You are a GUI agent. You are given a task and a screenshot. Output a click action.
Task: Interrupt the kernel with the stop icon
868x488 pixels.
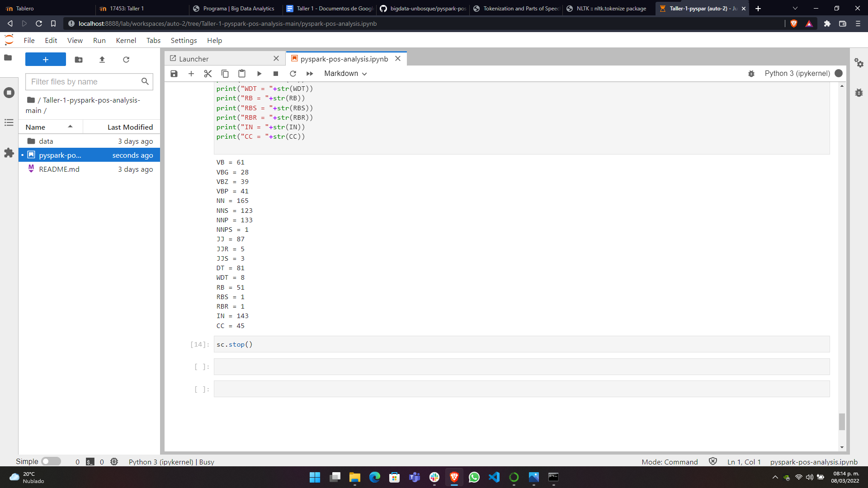click(x=276, y=74)
